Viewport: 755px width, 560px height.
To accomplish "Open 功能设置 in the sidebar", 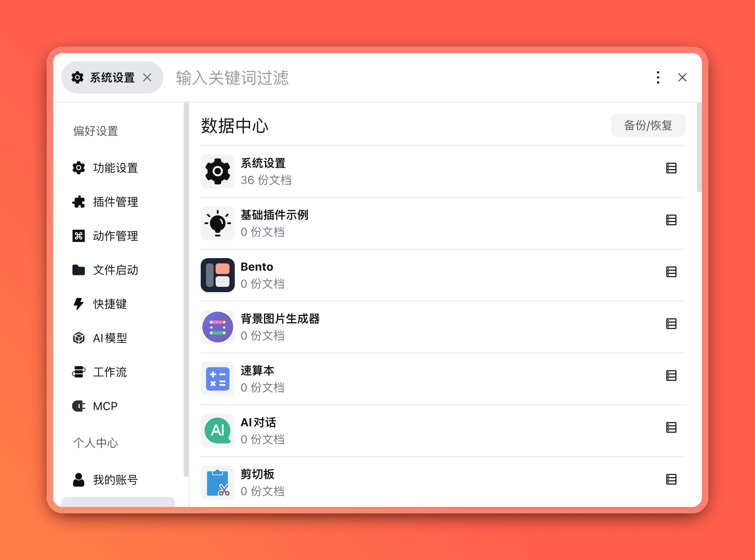I will pos(118,168).
